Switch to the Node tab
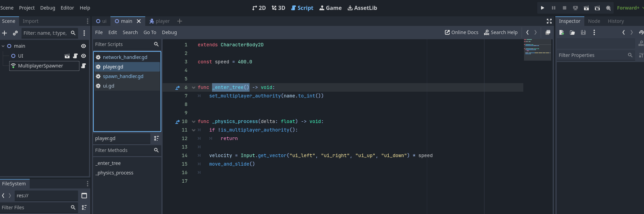This screenshot has width=644, height=214. (x=594, y=21)
